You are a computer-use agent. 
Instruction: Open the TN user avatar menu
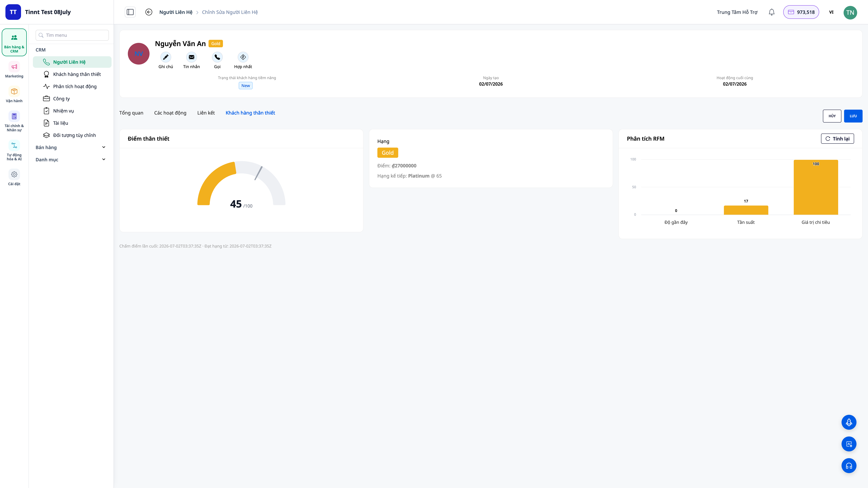(850, 13)
